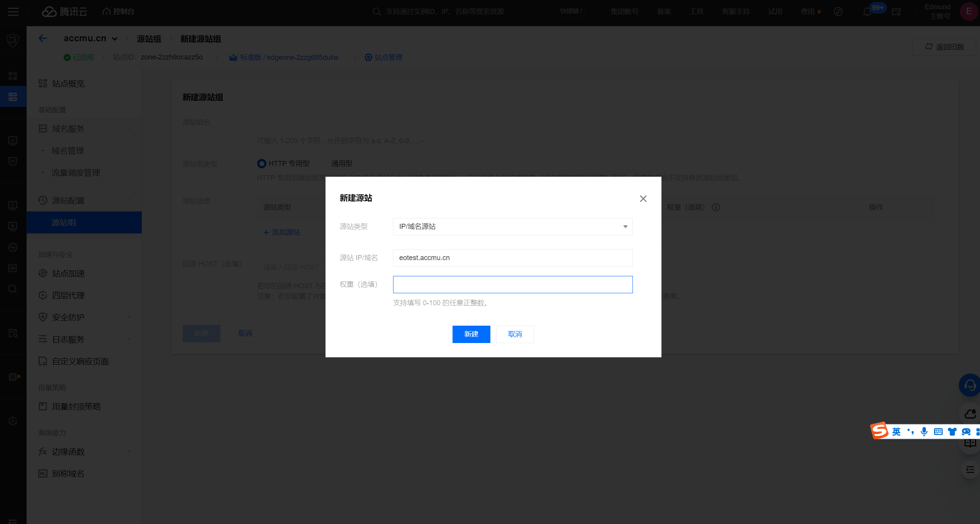The image size is (980, 524).
Task: Open the notification bell icon
Action: click(x=867, y=12)
